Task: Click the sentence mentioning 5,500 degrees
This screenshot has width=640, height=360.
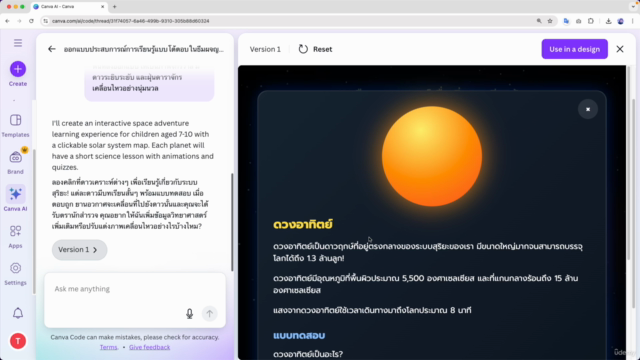Action: pyautogui.click(x=426, y=284)
